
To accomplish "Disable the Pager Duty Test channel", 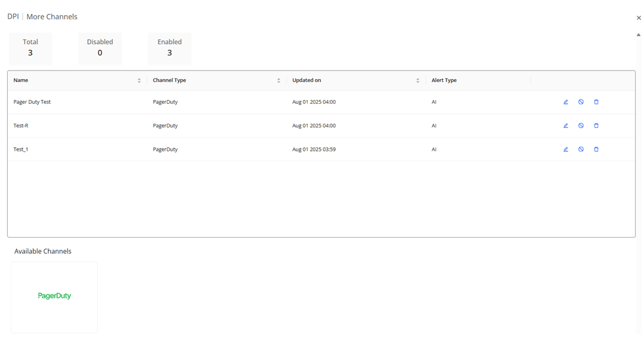I will (581, 102).
